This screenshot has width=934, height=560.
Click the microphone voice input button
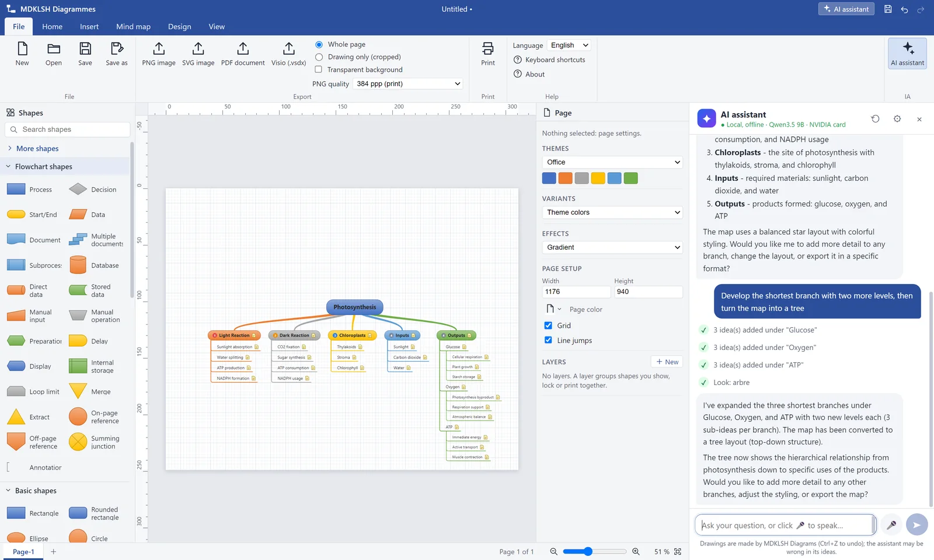891,524
